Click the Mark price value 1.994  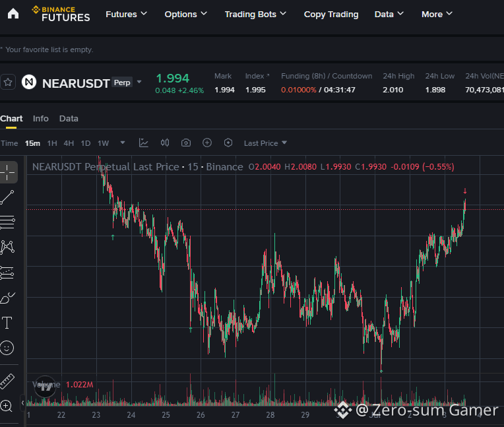click(224, 90)
